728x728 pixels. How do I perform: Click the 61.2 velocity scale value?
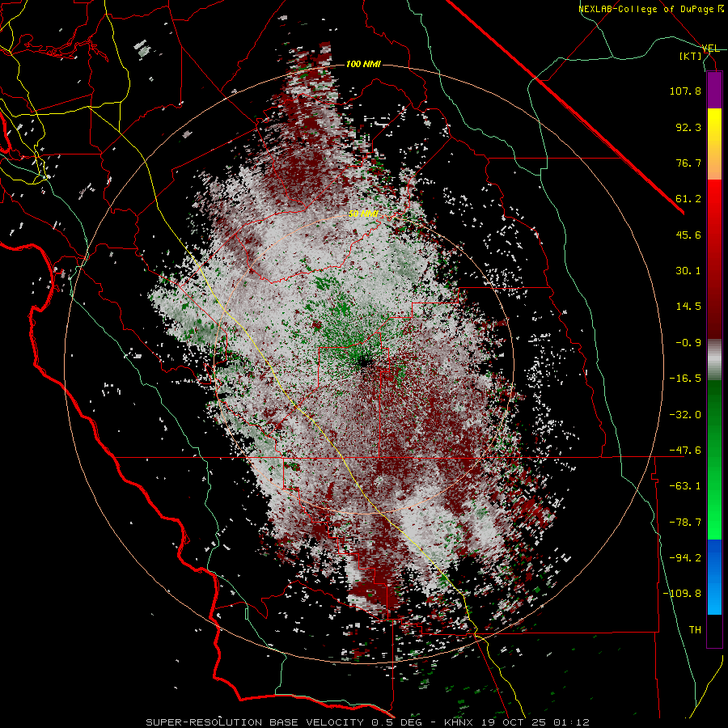click(688, 199)
